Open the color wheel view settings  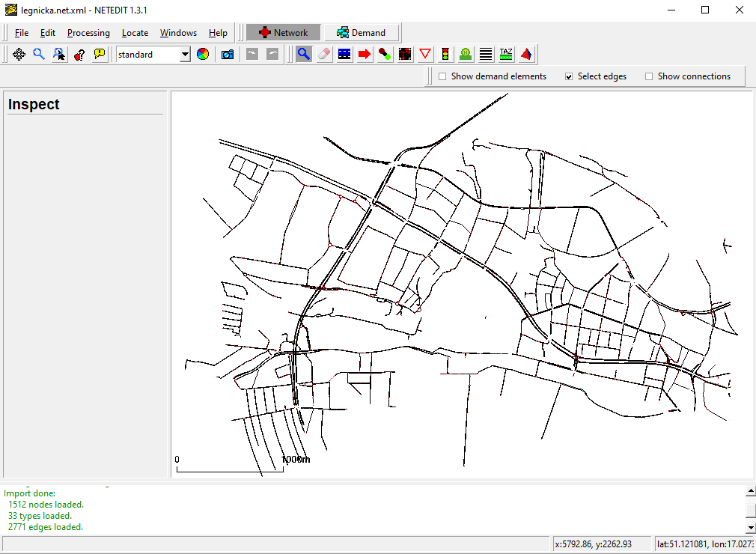(x=203, y=54)
